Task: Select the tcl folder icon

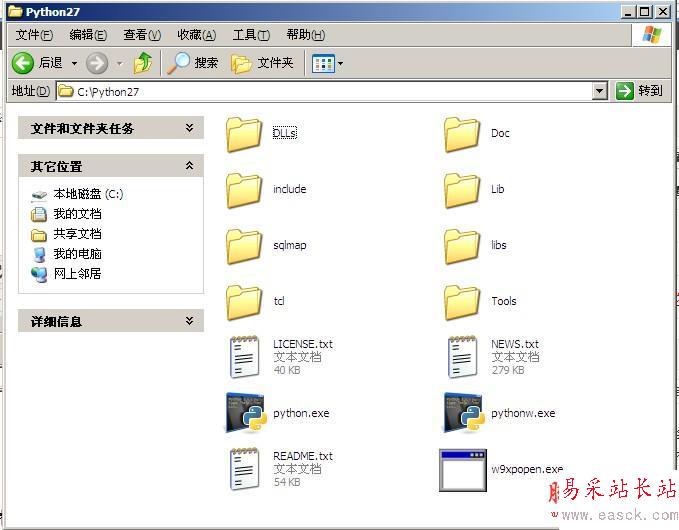Action: 244,302
